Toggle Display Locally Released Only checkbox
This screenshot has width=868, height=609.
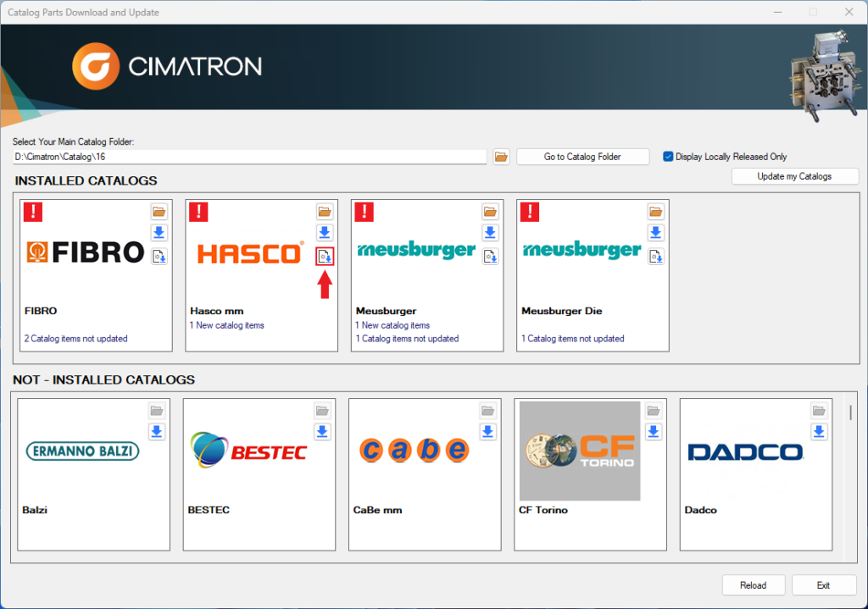[x=668, y=157]
